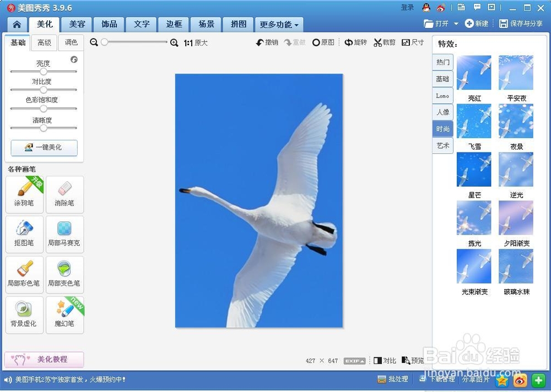
Task: Open the 背景虚化 background blur tool
Action: [24, 315]
